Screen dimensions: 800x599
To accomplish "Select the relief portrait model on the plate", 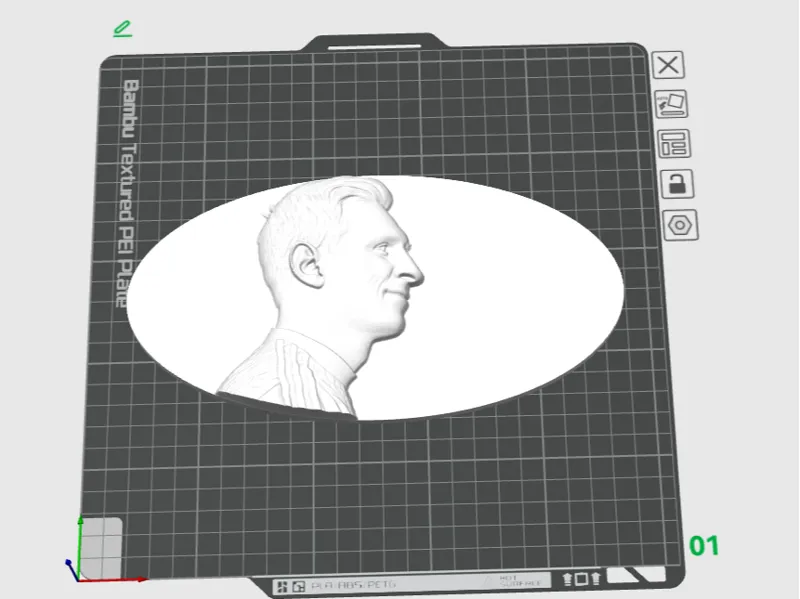I will [x=375, y=298].
